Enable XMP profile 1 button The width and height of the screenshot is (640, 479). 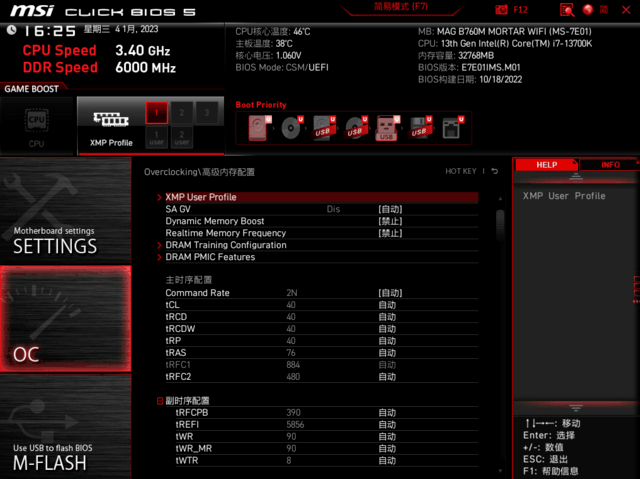coord(156,113)
